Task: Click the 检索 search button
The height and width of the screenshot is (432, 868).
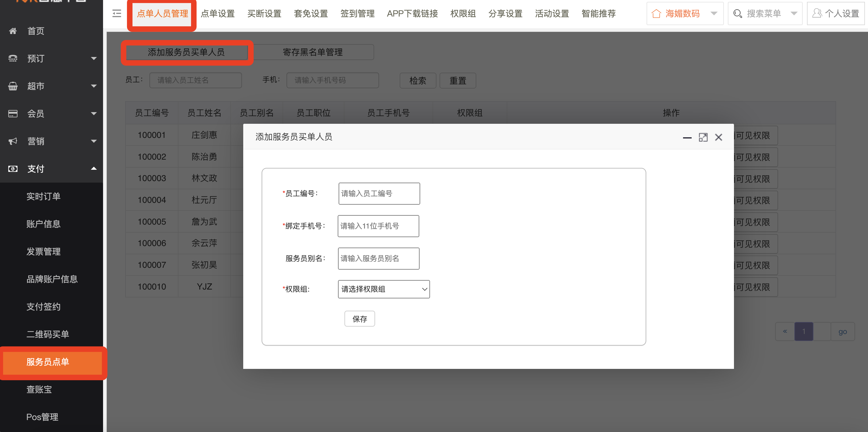Action: click(418, 81)
